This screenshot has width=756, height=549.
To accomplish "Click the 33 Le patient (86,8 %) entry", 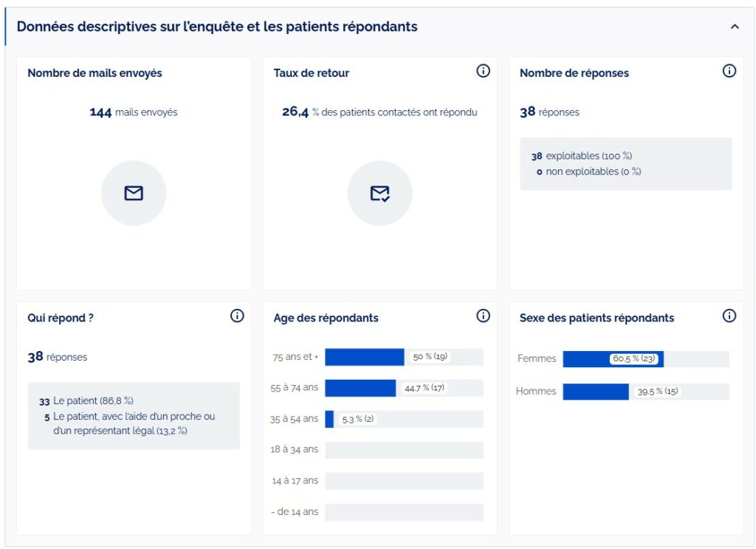I will pyautogui.click(x=86, y=400).
